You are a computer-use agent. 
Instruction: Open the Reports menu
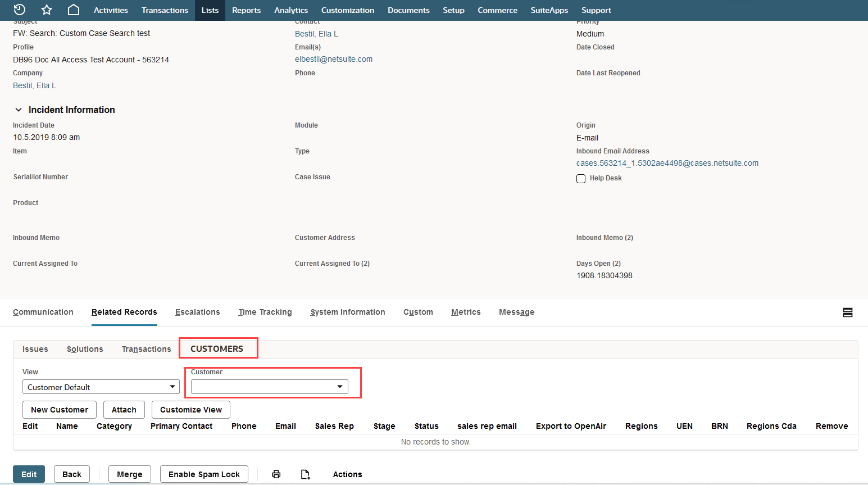[x=246, y=10]
